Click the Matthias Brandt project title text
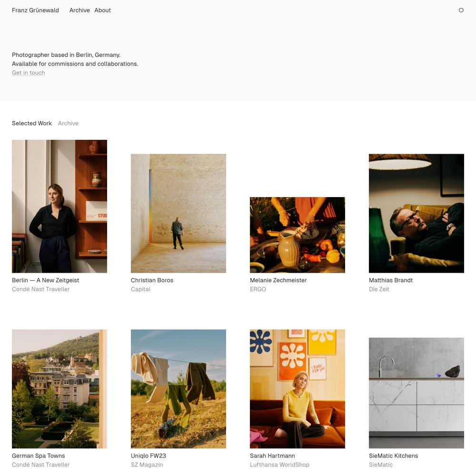The width and height of the screenshot is (476, 476). click(391, 280)
